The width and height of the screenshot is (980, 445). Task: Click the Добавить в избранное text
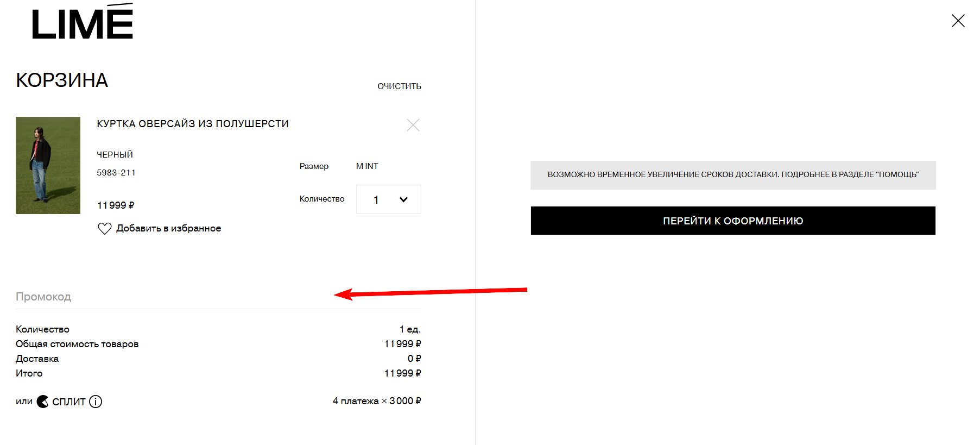pyautogui.click(x=168, y=229)
